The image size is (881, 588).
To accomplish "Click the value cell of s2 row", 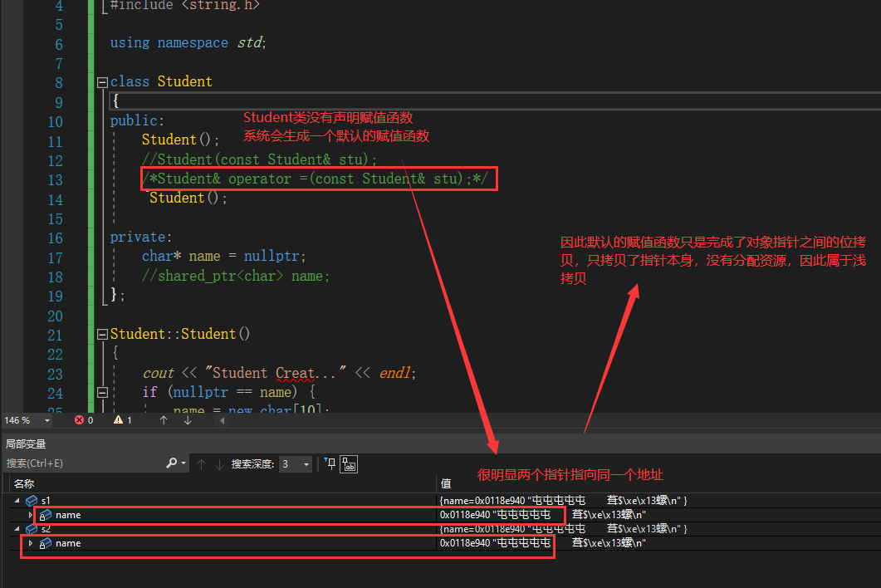I will click(563, 528).
